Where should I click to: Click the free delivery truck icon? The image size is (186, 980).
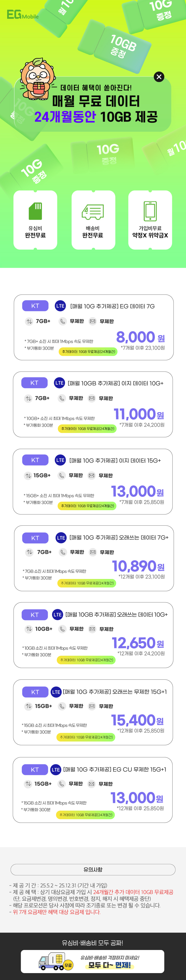point(93,211)
